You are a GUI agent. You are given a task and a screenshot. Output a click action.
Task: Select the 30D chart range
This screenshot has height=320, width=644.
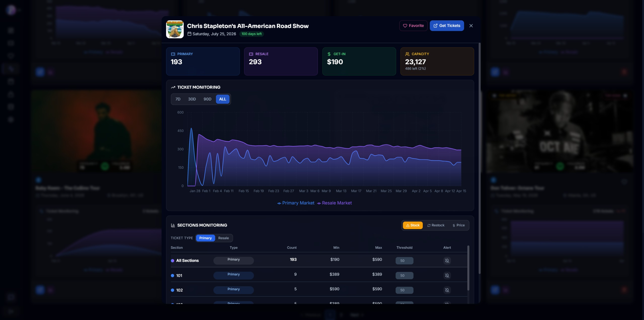192,99
